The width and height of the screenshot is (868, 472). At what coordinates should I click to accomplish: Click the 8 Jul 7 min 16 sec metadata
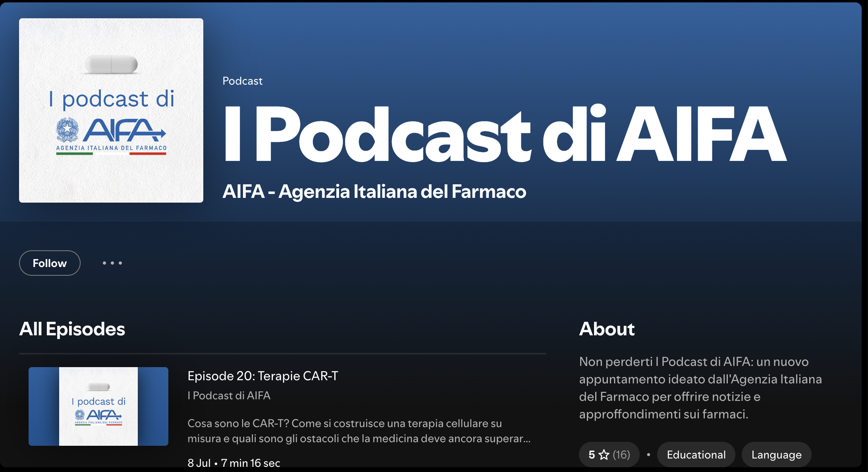234,463
